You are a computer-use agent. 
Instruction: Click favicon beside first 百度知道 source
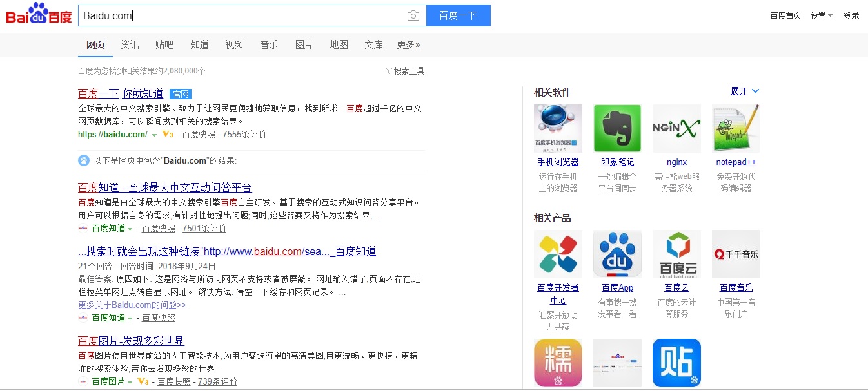tap(83, 228)
